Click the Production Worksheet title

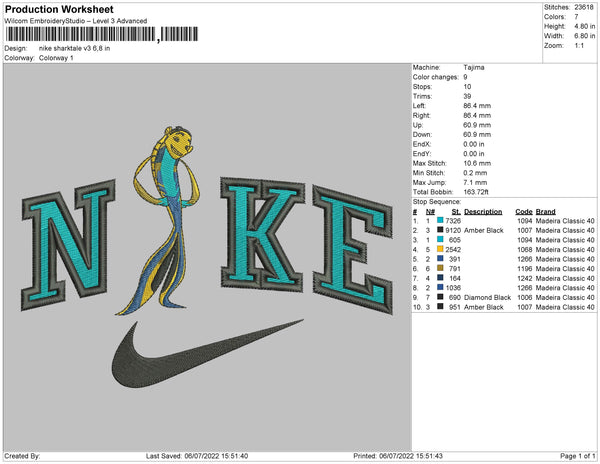click(x=59, y=9)
